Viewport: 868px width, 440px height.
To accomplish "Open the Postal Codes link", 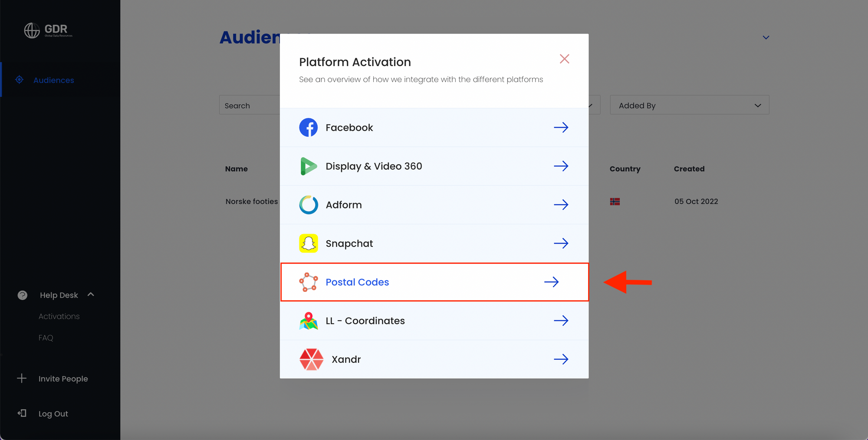I will click(357, 282).
